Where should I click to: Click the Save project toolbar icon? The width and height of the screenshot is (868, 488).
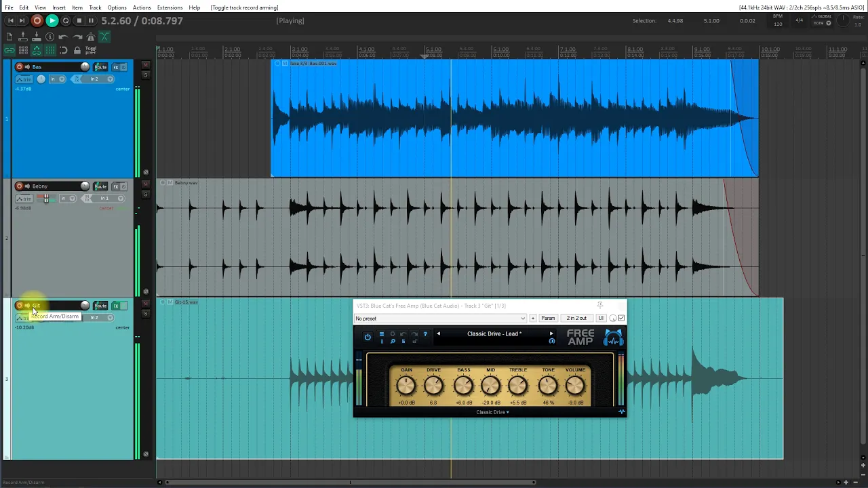[x=37, y=37]
